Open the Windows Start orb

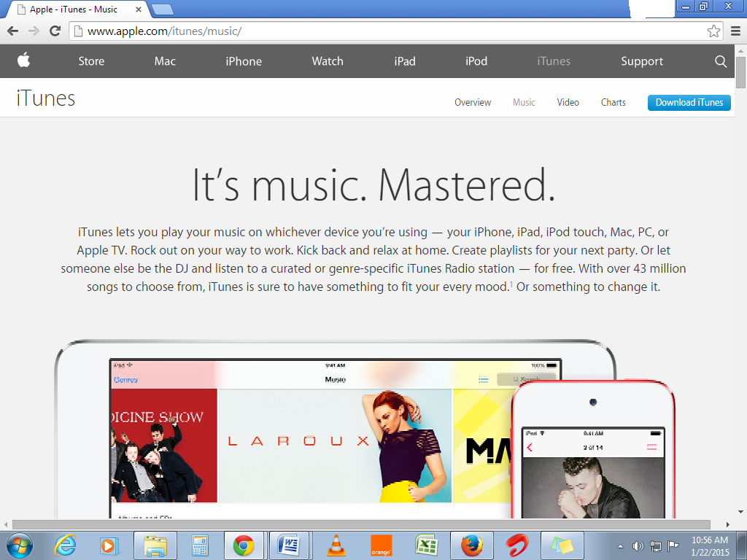19,545
